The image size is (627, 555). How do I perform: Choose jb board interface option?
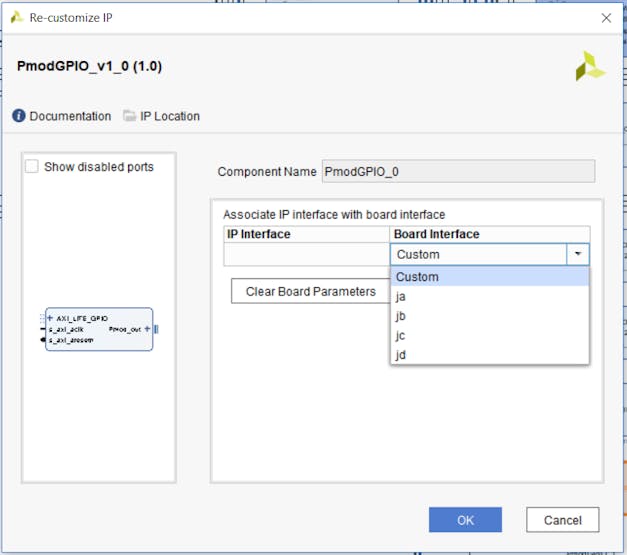click(489, 316)
